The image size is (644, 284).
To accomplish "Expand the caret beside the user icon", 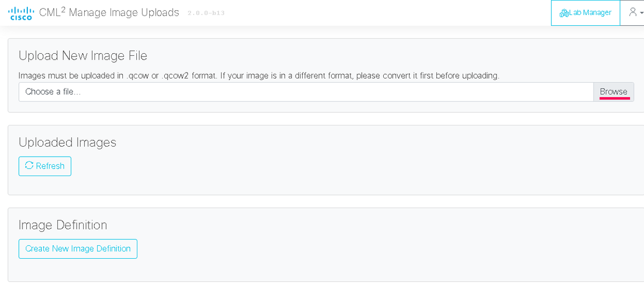I will 641,14.
